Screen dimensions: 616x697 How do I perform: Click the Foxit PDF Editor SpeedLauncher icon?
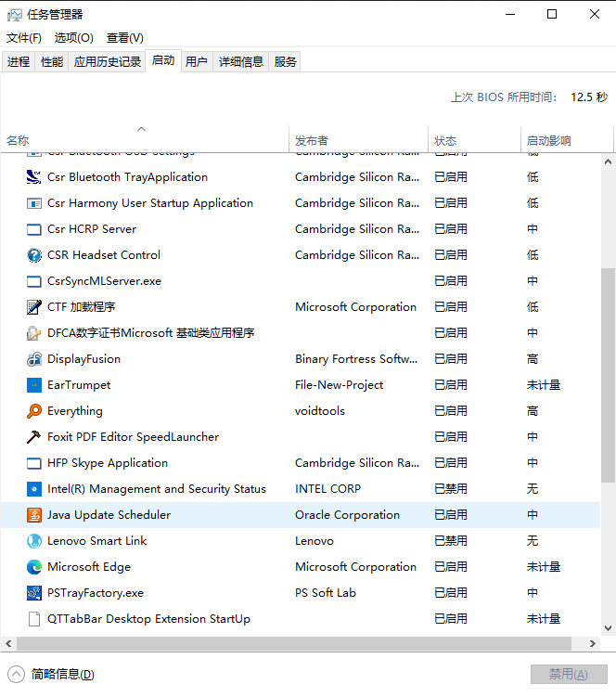pyautogui.click(x=33, y=437)
